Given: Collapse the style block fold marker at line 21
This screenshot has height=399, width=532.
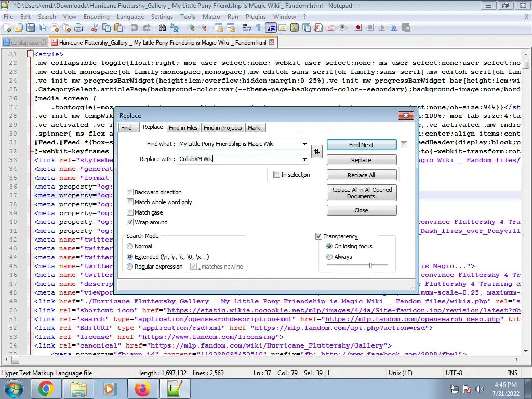Looking at the screenshot, I should coord(30,54).
